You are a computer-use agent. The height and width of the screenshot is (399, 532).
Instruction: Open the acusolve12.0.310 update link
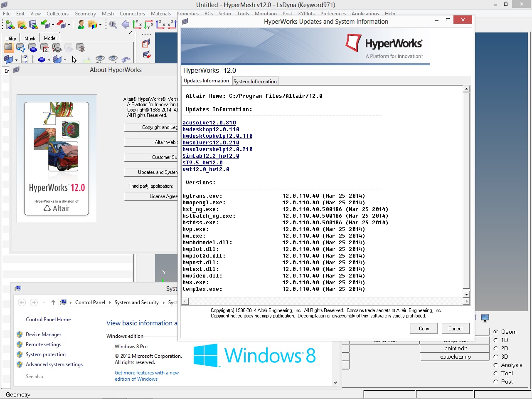[x=209, y=123]
